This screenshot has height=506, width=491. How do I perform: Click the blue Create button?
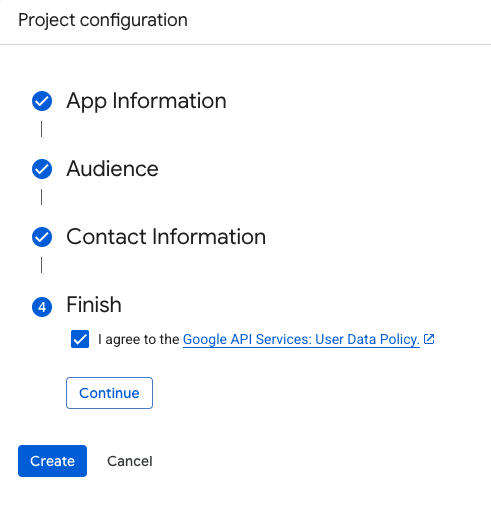pos(52,461)
